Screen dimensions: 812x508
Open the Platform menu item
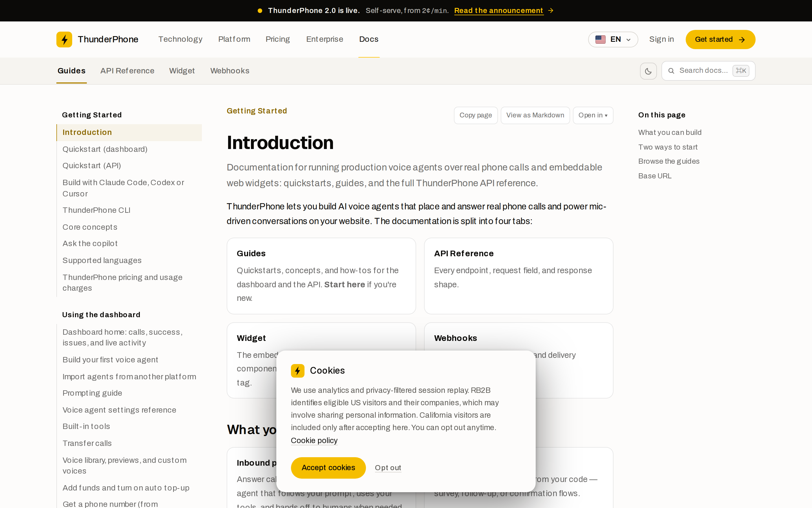coord(234,39)
